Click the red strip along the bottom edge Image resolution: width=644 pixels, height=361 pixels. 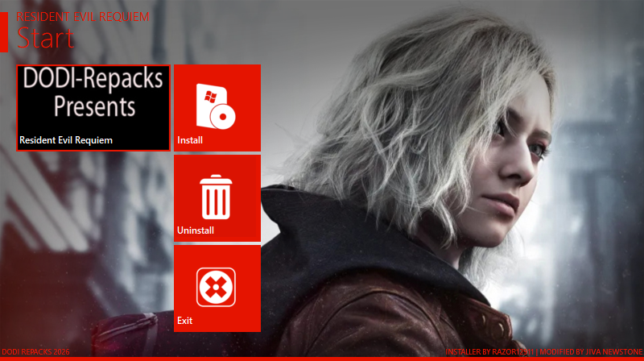point(322,359)
